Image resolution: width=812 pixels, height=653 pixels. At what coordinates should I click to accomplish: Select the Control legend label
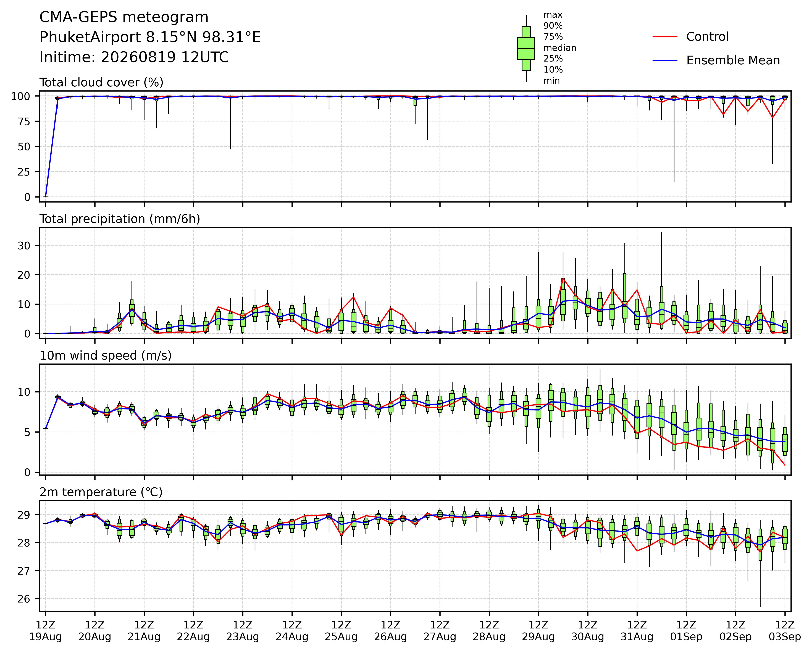point(707,37)
